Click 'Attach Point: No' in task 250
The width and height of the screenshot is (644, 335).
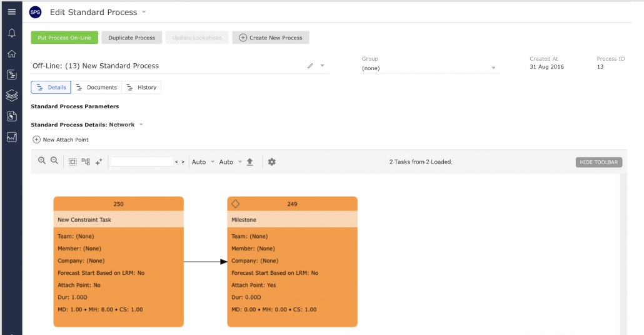coord(79,285)
